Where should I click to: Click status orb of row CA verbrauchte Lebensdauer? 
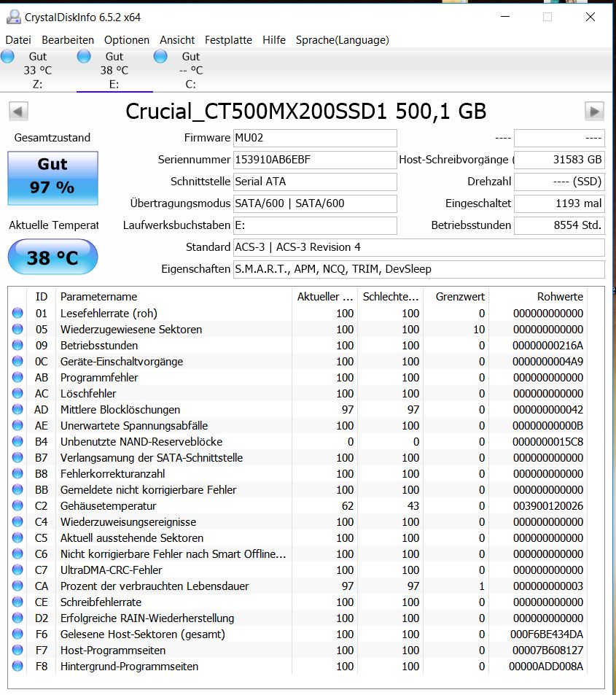coord(17,586)
